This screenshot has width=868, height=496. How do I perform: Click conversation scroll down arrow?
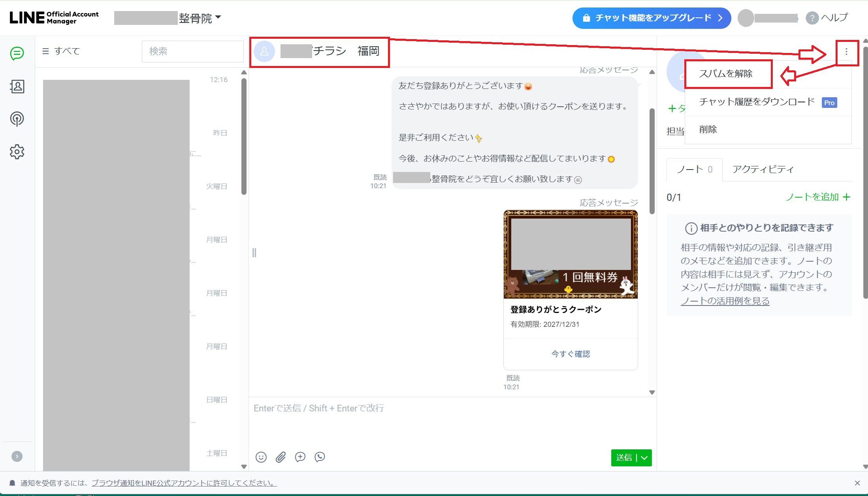[x=652, y=392]
